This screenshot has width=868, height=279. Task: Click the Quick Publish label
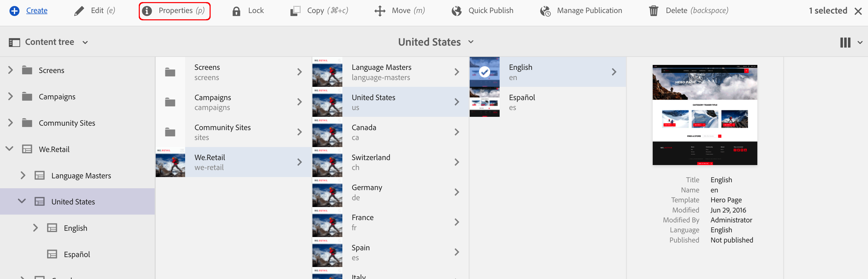tap(490, 10)
